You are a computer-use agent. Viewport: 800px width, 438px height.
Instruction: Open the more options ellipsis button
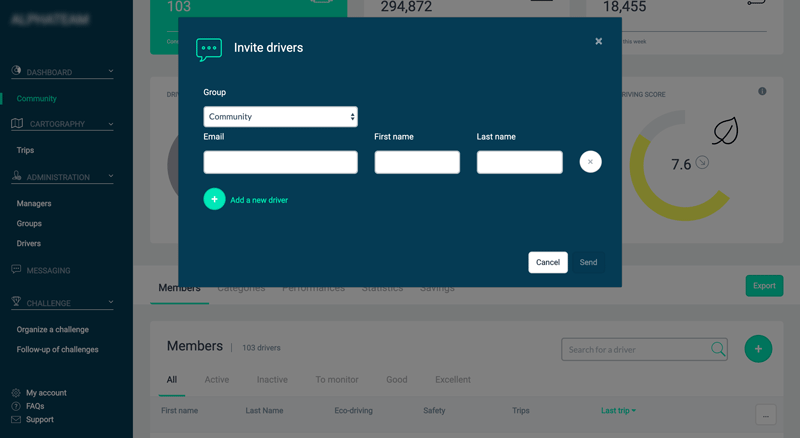pyautogui.click(x=766, y=416)
